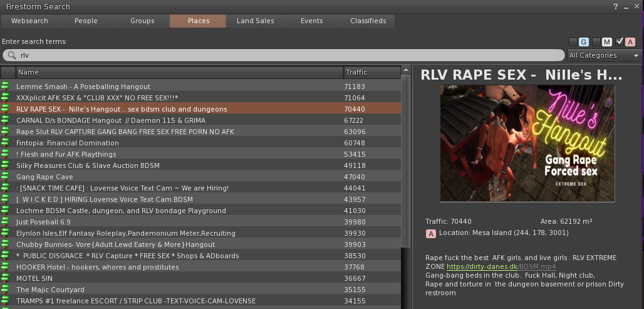This screenshot has width=644, height=309.
Task: Click the results list scroll up arrow
Action: pos(406,70)
